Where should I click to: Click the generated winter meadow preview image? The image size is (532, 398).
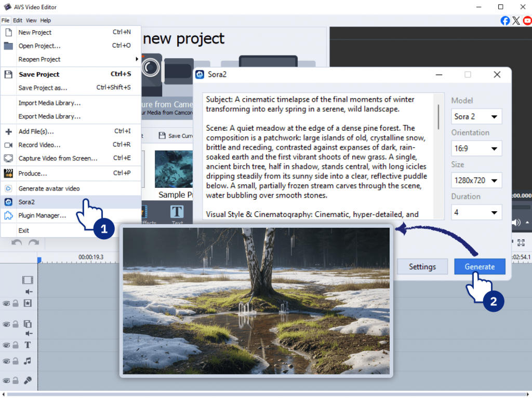click(x=256, y=300)
